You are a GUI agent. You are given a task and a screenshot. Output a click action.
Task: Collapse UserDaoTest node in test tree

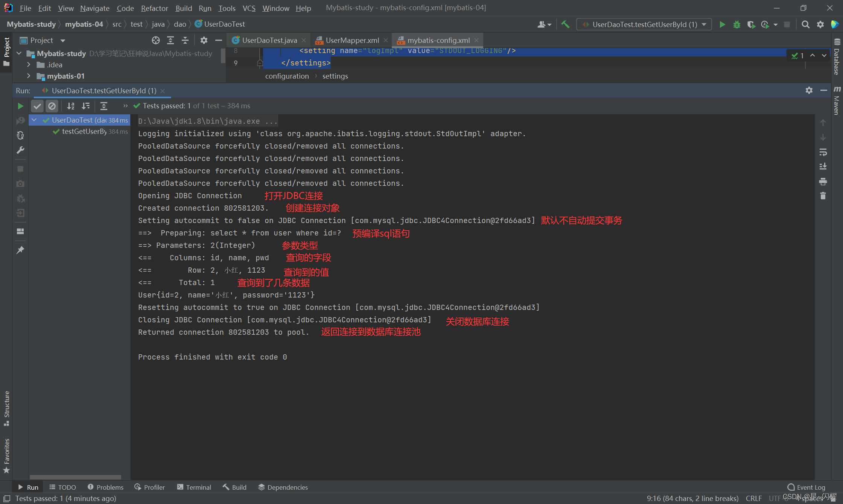pyautogui.click(x=34, y=120)
